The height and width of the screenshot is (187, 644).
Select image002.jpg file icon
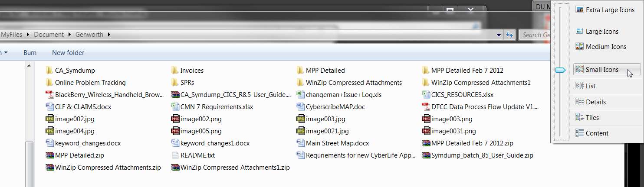[49, 119]
